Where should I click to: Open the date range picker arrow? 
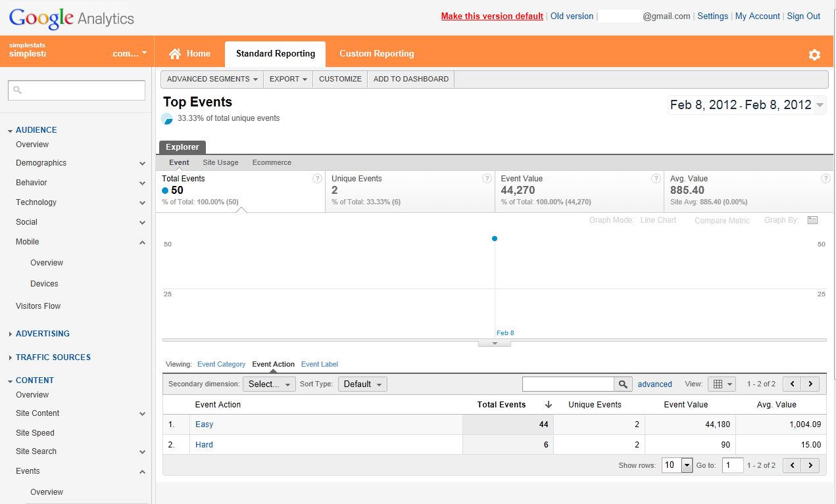coord(820,105)
